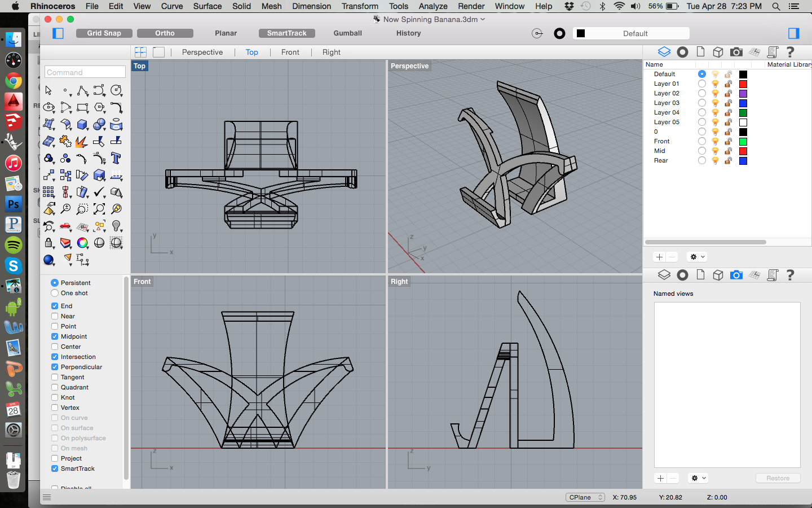Enable the Center object snap

coord(55,347)
